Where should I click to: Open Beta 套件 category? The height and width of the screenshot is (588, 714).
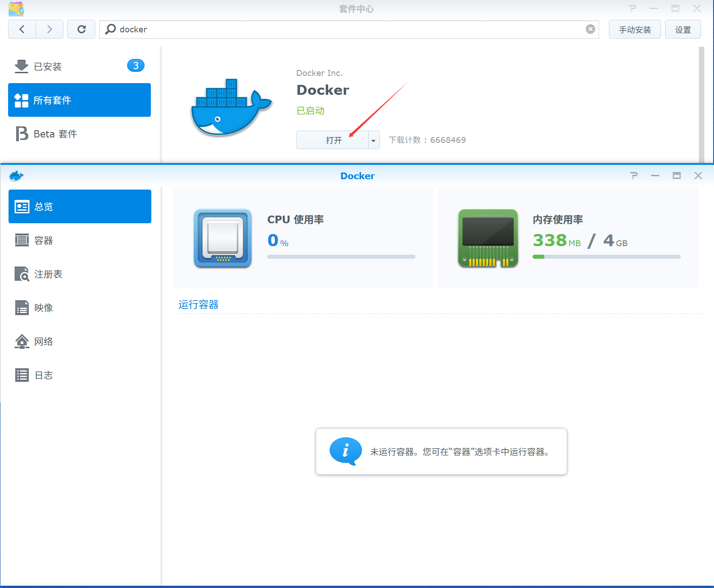point(79,133)
